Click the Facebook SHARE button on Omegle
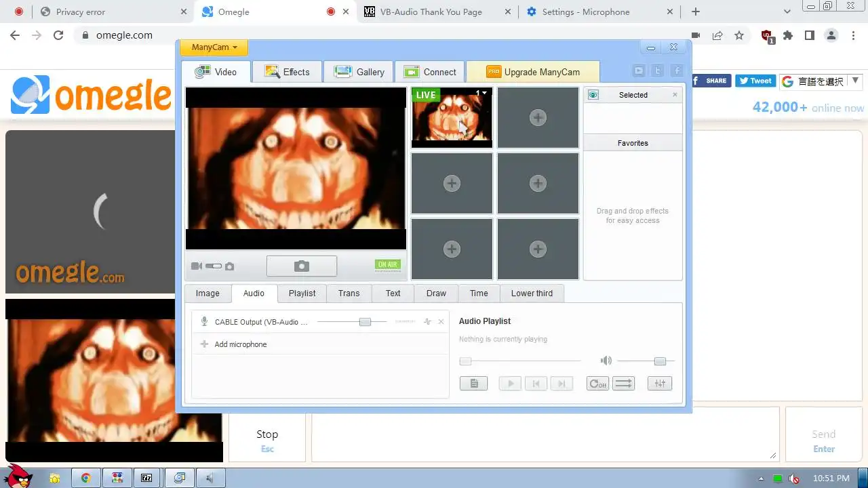 tap(711, 81)
